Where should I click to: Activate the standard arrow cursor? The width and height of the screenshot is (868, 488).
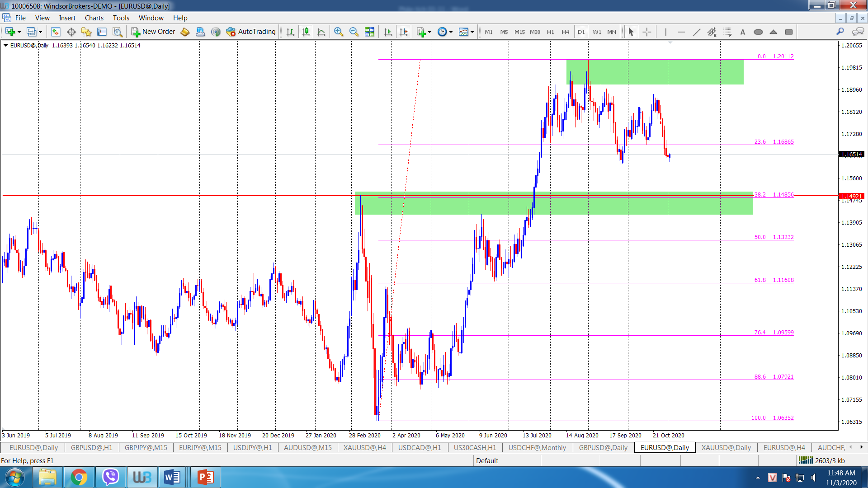coord(631,32)
